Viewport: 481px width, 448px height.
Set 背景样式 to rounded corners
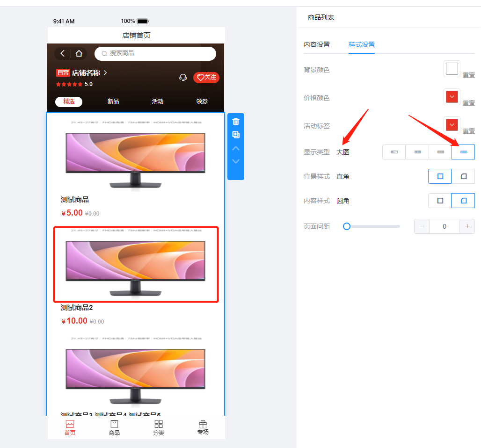pos(463,176)
